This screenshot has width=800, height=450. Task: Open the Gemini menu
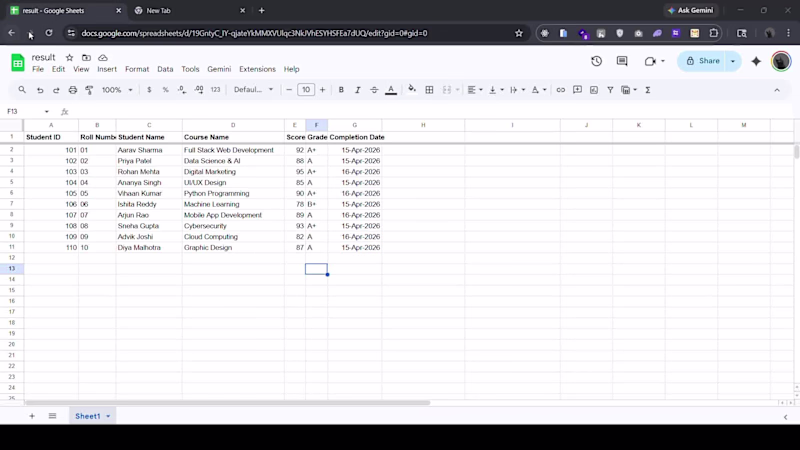click(x=219, y=69)
